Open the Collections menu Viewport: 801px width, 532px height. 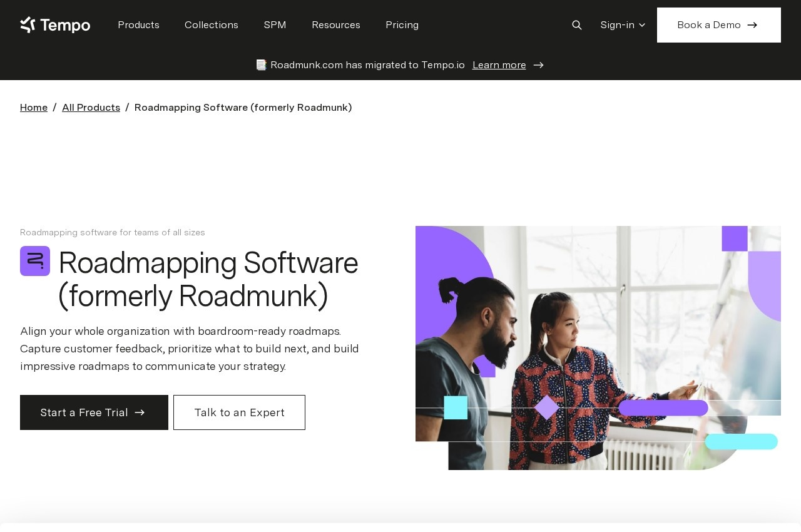212,25
